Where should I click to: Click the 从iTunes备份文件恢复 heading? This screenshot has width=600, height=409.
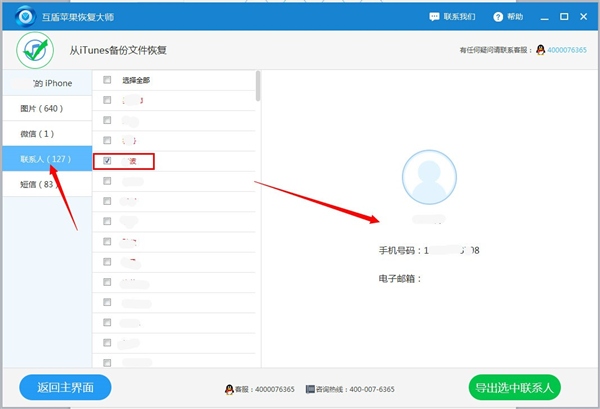point(118,50)
